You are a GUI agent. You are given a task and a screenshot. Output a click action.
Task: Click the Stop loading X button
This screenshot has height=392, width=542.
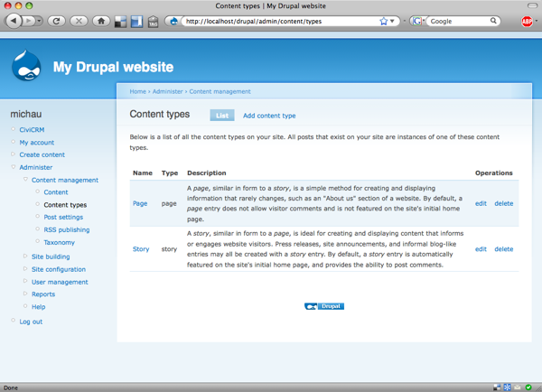(x=79, y=21)
